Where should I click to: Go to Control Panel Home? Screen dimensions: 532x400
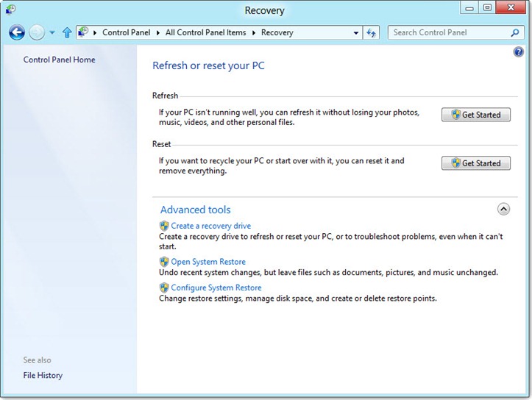59,60
